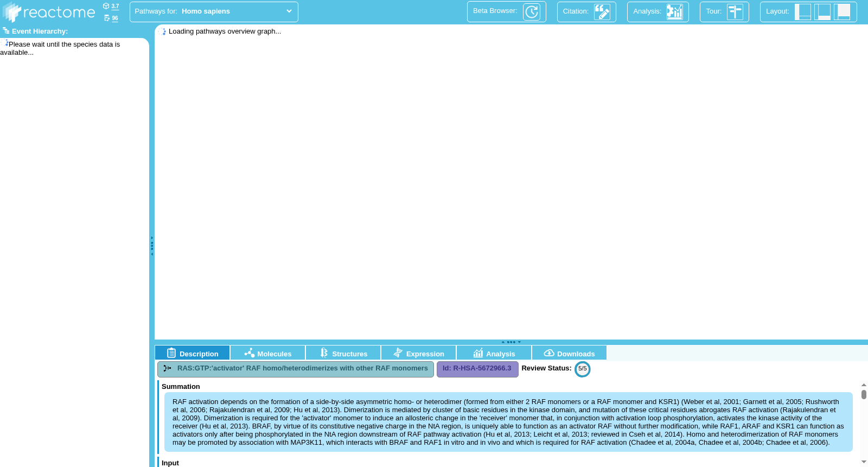Click the reaction icon beside RAS:GTP title
This screenshot has width=868, height=467.
click(x=168, y=368)
